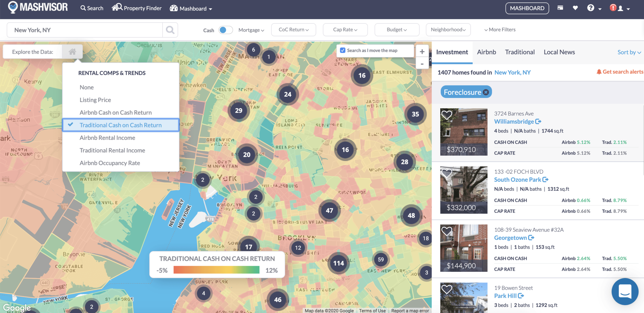Switch to the Airbnb tab
This screenshot has width=644, height=313.
click(486, 52)
